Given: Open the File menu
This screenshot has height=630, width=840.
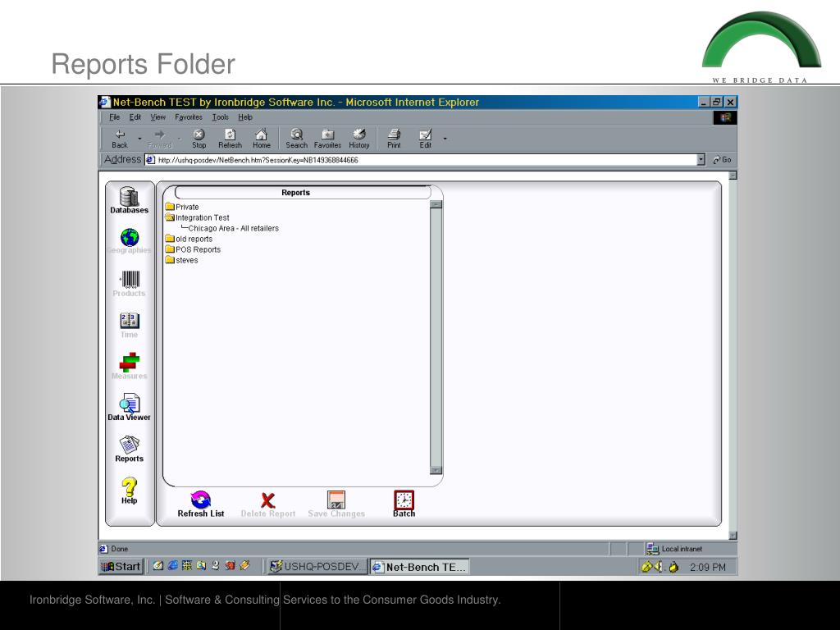Looking at the screenshot, I should 114,117.
